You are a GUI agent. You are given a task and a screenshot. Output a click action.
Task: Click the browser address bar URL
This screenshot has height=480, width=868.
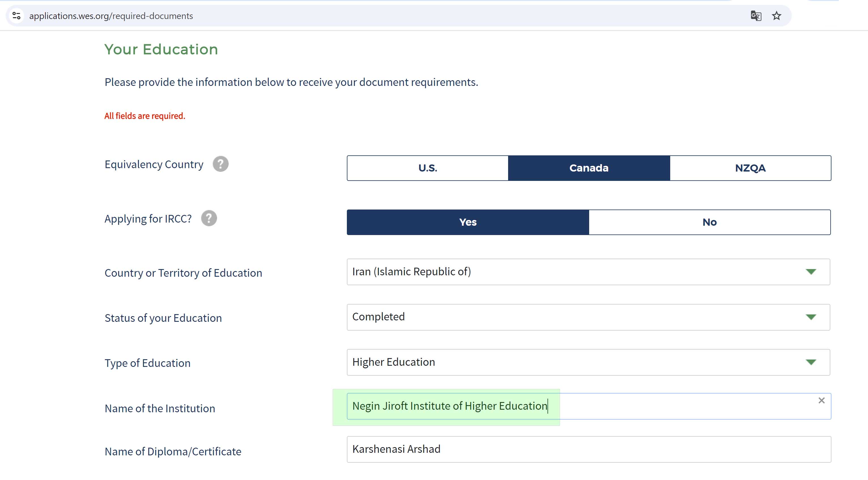[x=111, y=16]
